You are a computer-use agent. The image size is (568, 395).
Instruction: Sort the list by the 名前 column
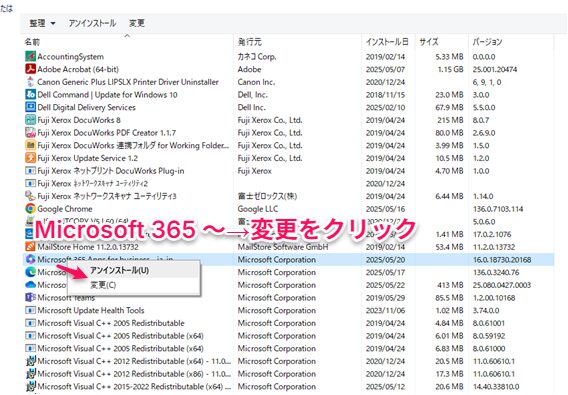point(32,42)
